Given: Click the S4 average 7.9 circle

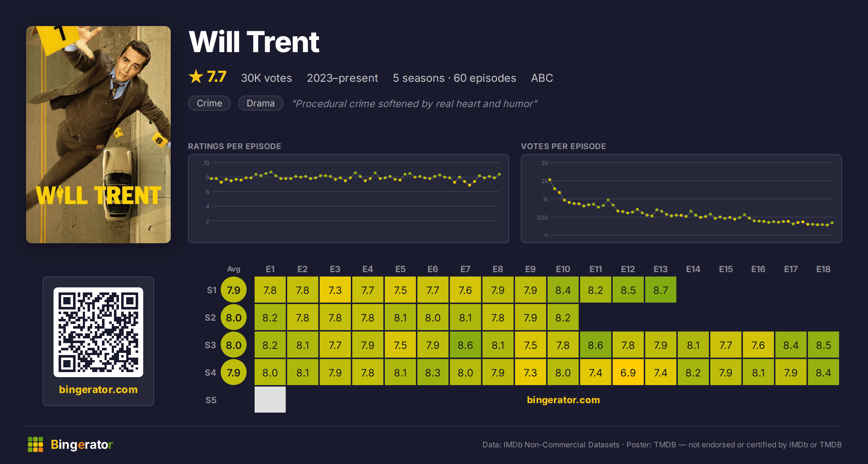Looking at the screenshot, I should click(x=234, y=372).
